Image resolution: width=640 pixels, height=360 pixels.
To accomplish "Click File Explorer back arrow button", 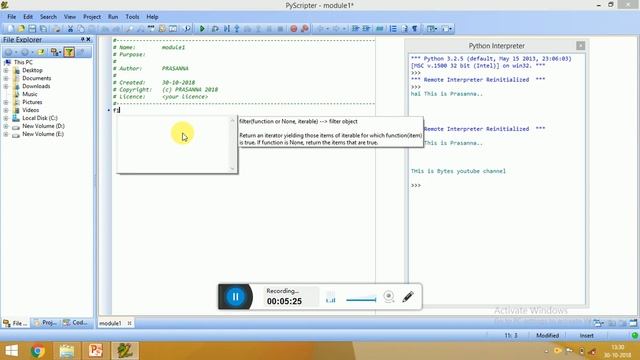I will pos(9,52).
